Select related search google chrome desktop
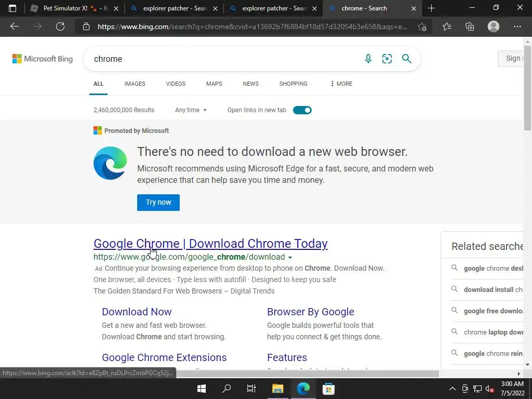 pos(487,269)
